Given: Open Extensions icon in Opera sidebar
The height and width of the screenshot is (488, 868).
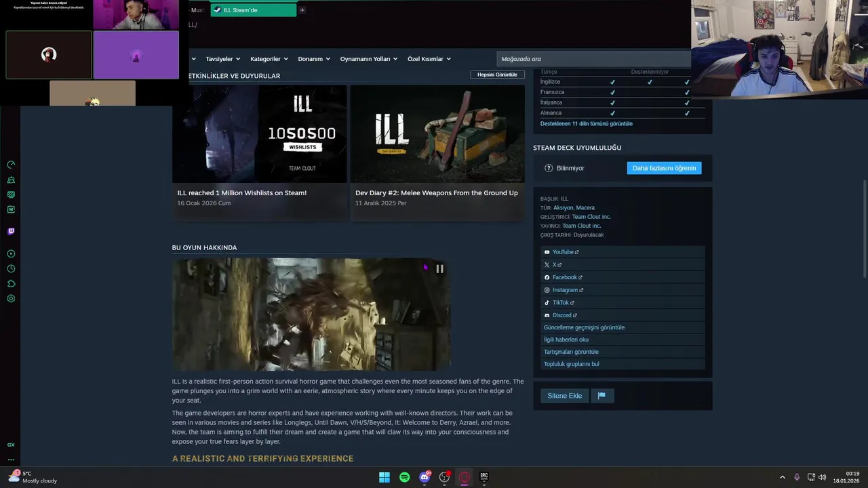Looking at the screenshot, I should point(11,283).
